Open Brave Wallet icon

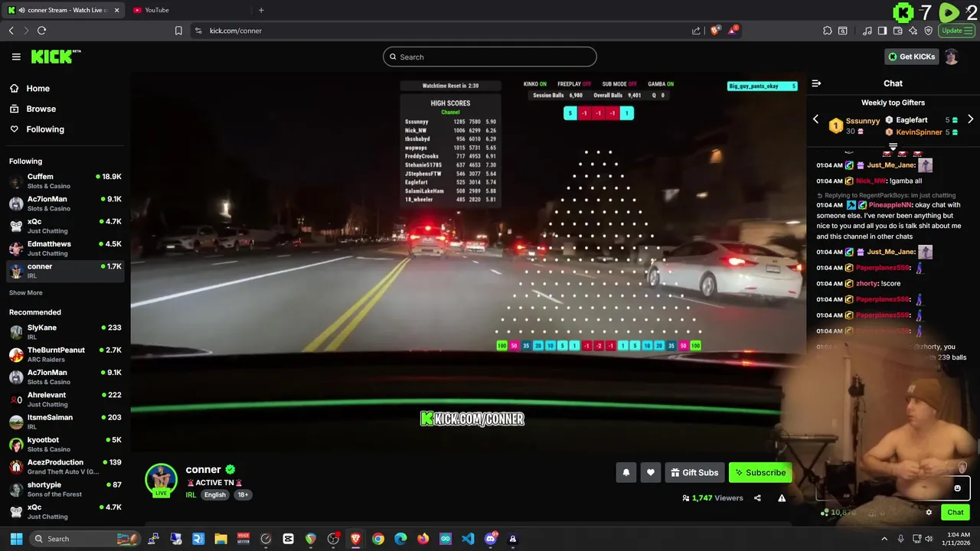[x=898, y=31]
